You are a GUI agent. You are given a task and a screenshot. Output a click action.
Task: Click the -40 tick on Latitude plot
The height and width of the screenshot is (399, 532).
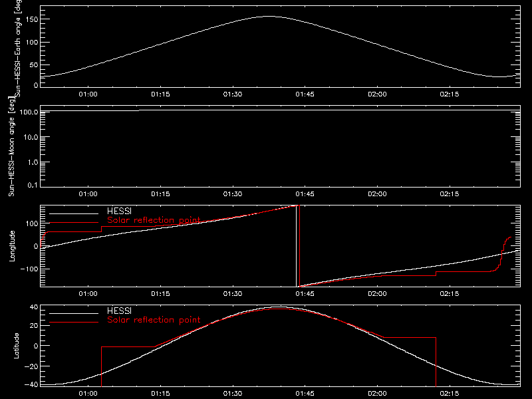coord(31,384)
